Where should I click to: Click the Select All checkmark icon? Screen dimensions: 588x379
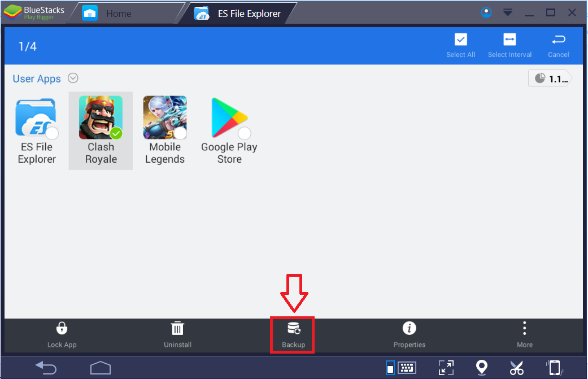click(x=460, y=40)
